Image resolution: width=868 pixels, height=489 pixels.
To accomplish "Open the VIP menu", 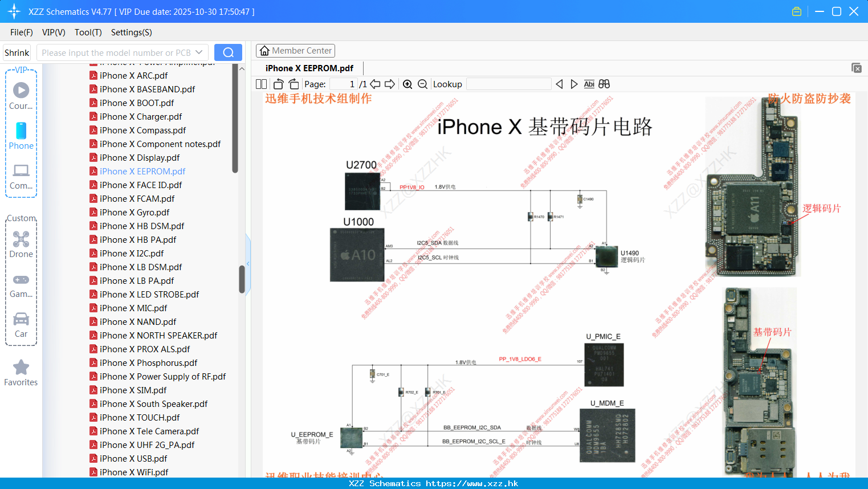I will tap(54, 32).
